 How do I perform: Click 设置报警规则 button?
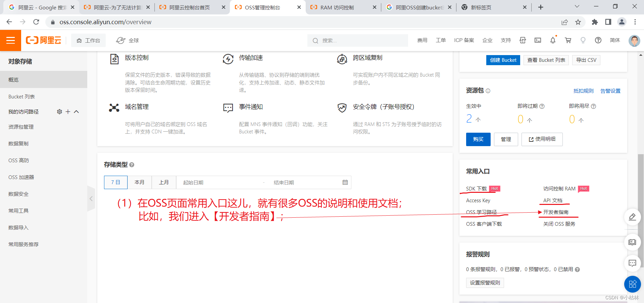point(485,283)
